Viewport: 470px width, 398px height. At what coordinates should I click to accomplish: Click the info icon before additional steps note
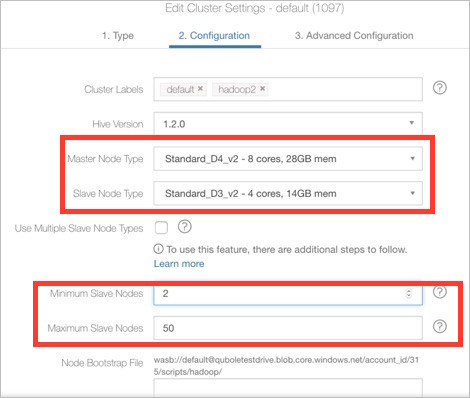(158, 249)
